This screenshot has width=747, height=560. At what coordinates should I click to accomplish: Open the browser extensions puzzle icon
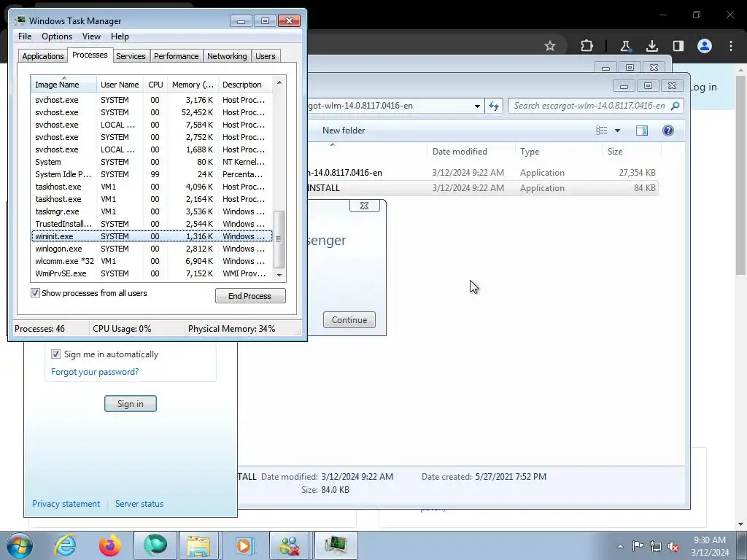587,46
